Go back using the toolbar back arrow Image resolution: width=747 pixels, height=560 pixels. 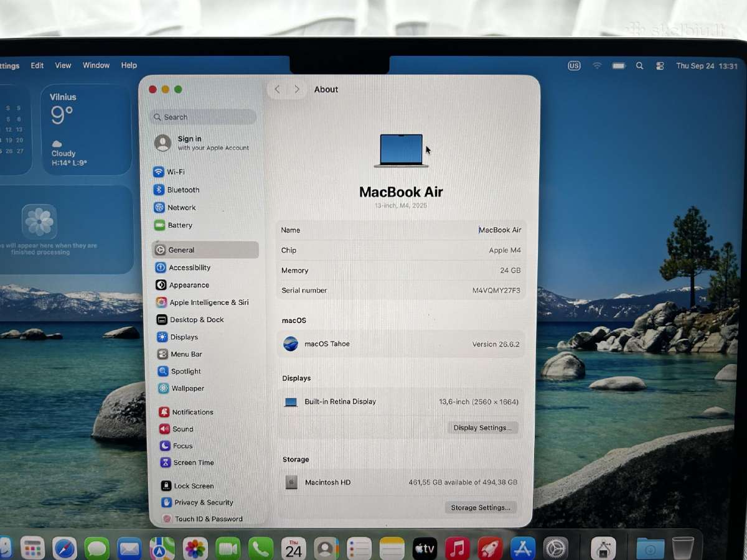pos(278,90)
